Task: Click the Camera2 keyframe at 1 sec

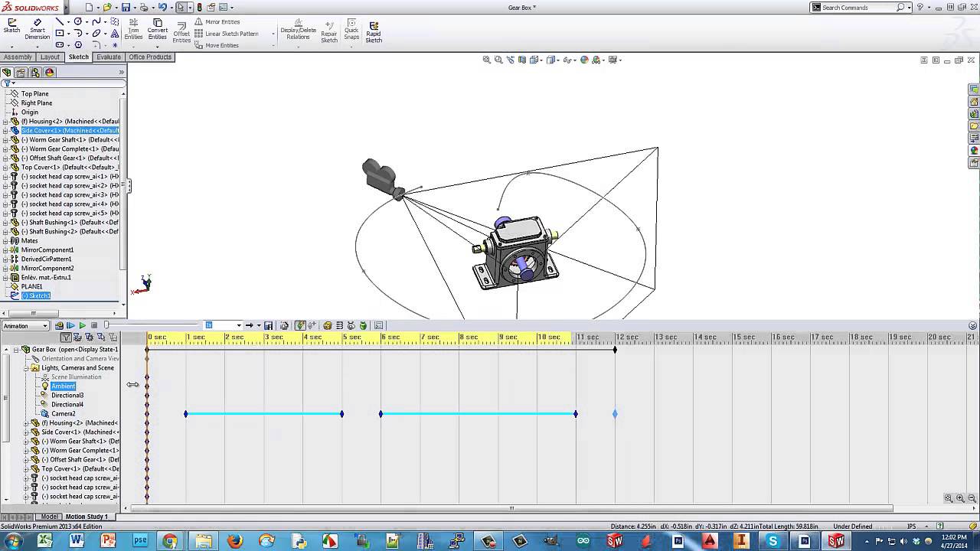Action: click(x=185, y=414)
